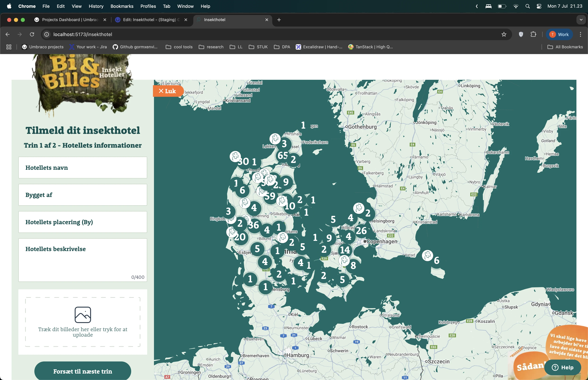Screen dimensions: 588x380
Task: Open Chrome three-dot menu
Action: click(580, 34)
